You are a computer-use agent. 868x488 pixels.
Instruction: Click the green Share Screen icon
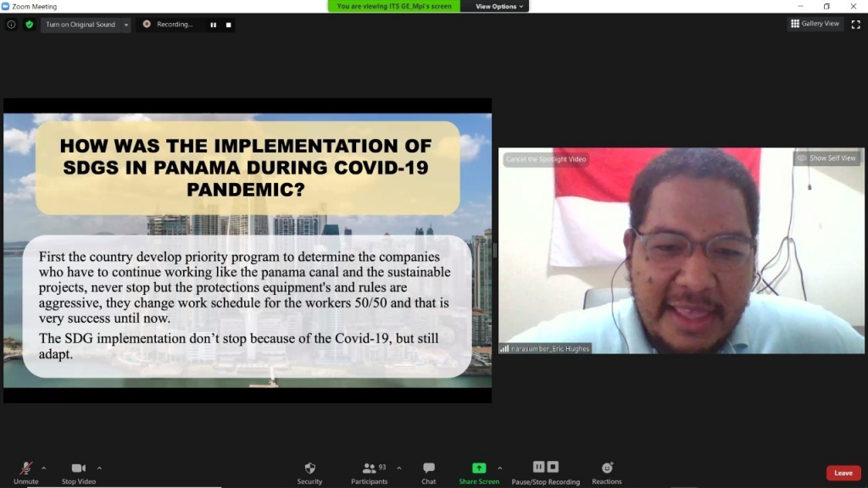tap(479, 468)
